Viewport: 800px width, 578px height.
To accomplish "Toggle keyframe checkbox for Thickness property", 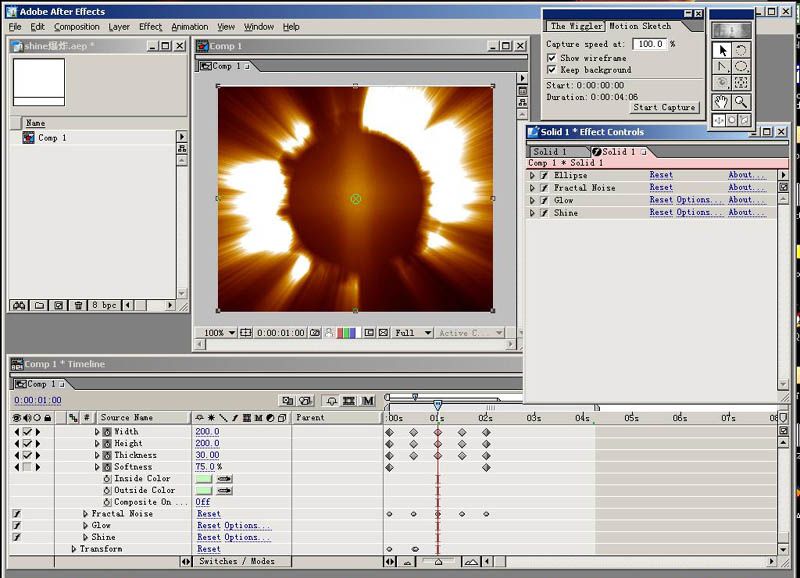I will coord(27,455).
